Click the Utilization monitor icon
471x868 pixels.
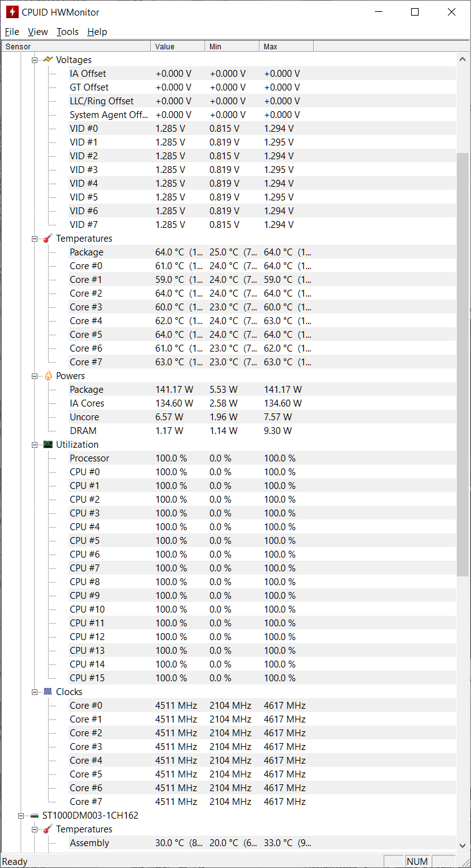(48, 445)
